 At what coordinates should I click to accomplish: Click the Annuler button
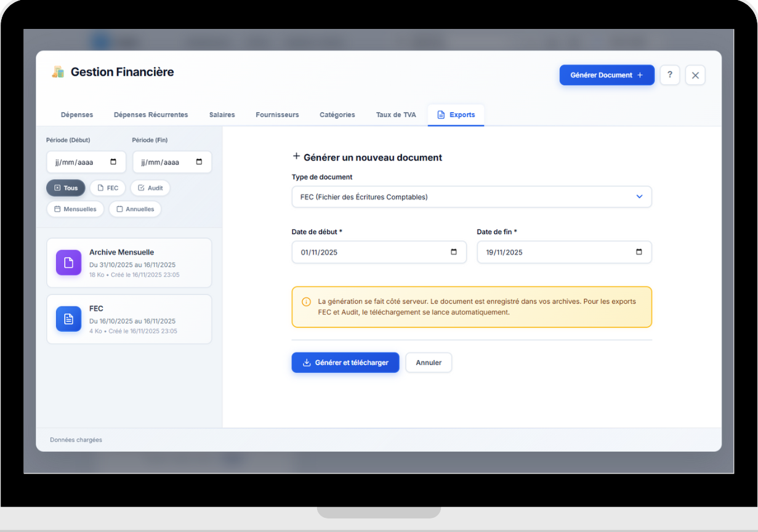coord(429,363)
